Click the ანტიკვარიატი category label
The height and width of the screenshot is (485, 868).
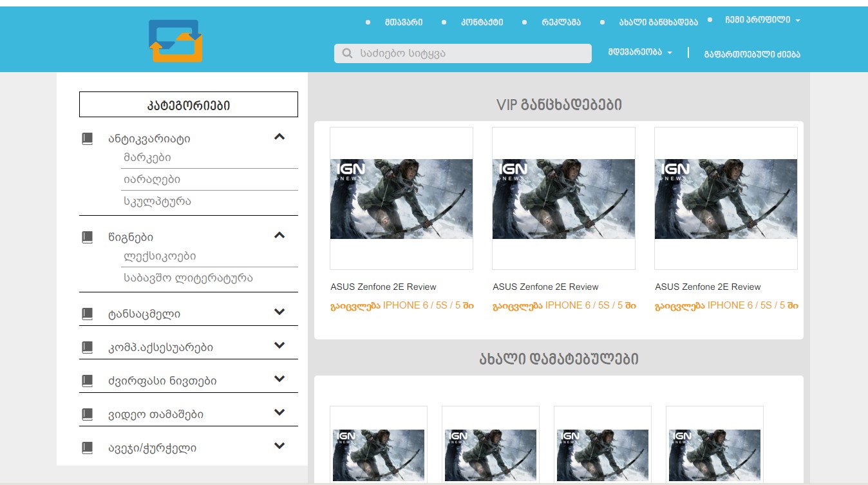(149, 139)
